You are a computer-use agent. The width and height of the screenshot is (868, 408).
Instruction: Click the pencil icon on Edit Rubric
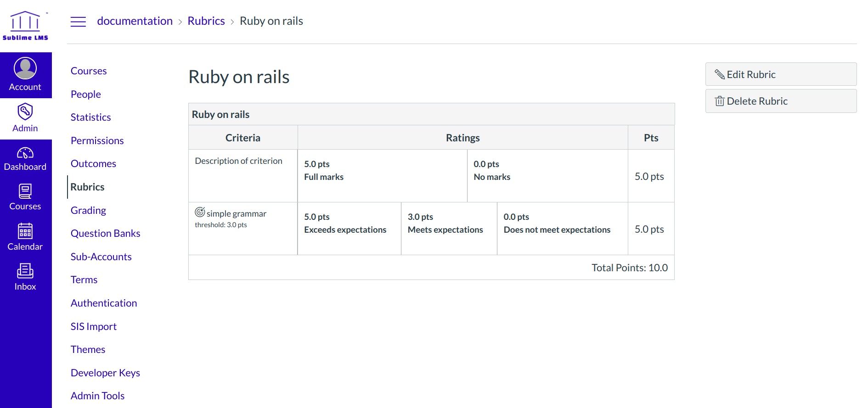pos(720,74)
